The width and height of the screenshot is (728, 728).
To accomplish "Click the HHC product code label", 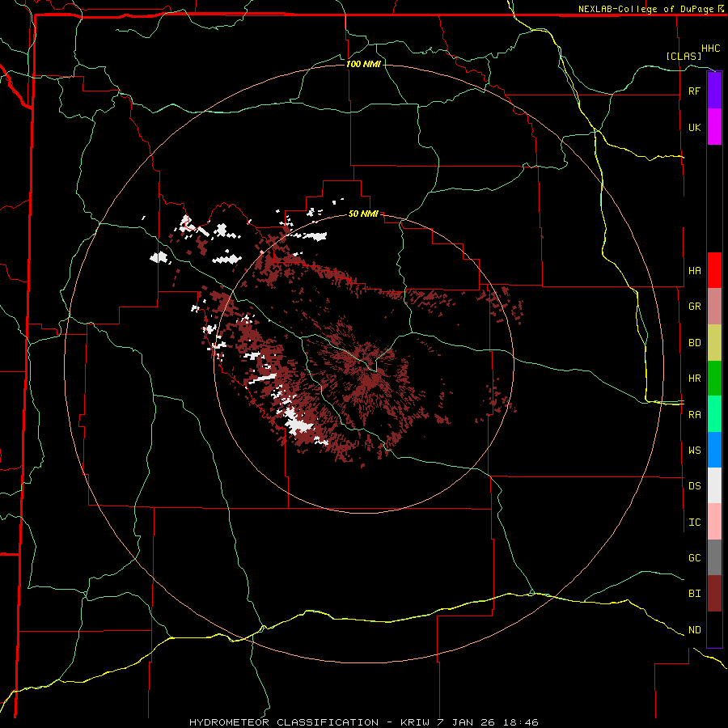I will (711, 49).
